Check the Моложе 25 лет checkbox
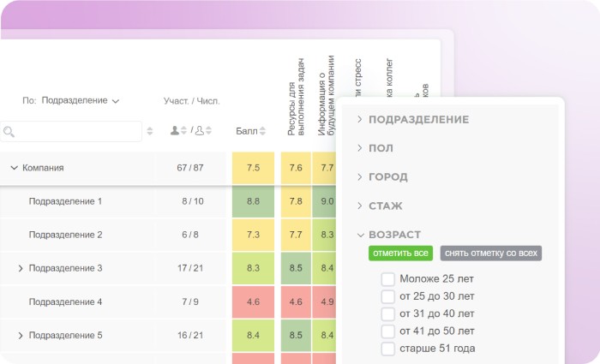600x364 pixels. point(387,279)
